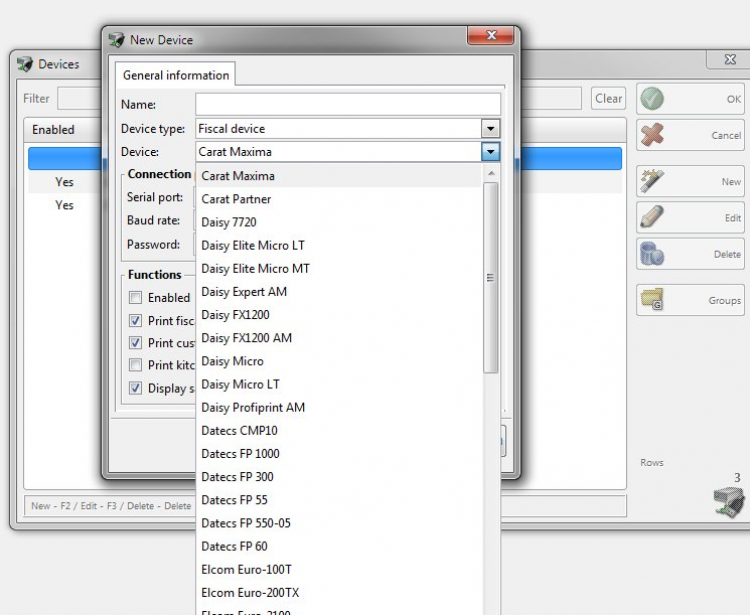Screen dimensions: 750x615
Task: Click the Device type combo box showing Fiscal device
Action: coord(348,129)
